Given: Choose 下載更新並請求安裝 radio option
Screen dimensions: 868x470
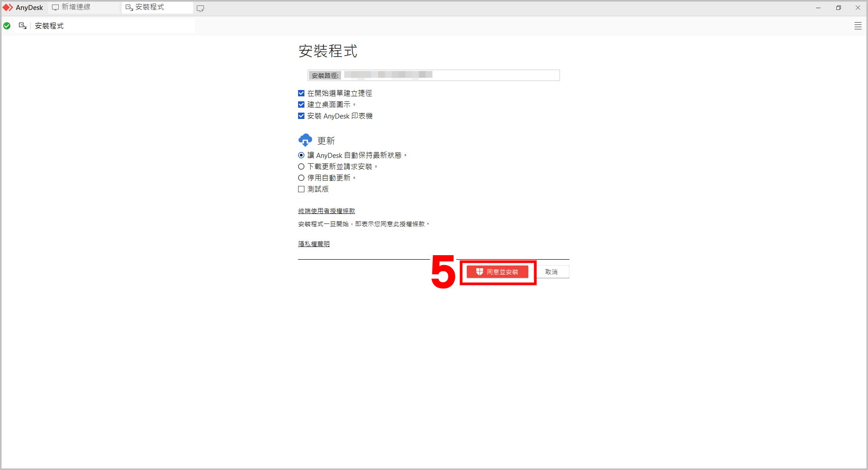Looking at the screenshot, I should pyautogui.click(x=301, y=166).
